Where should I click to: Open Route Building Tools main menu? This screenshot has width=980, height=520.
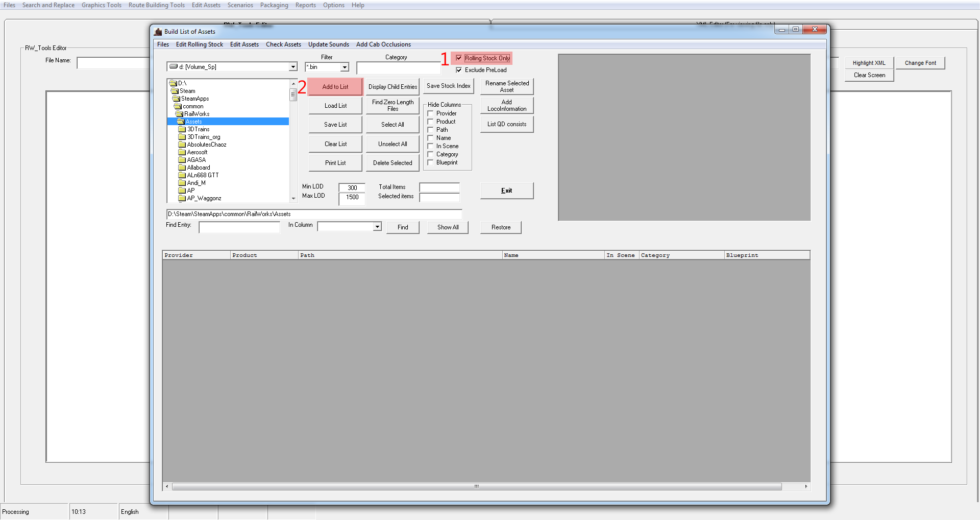157,5
